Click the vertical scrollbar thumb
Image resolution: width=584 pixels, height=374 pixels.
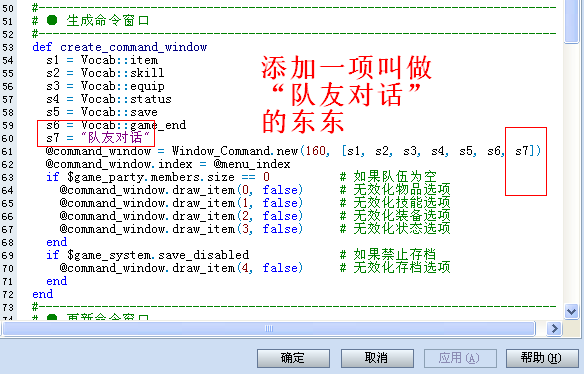tap(571, 22)
